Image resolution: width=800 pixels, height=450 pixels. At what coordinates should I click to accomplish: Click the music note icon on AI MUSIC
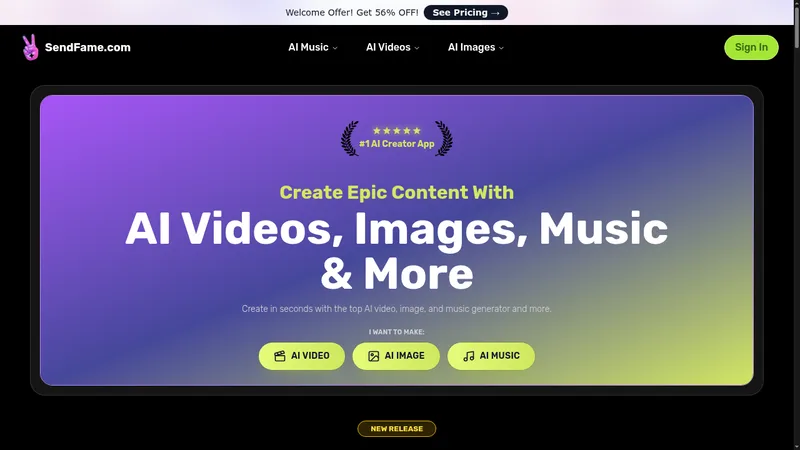click(x=469, y=356)
